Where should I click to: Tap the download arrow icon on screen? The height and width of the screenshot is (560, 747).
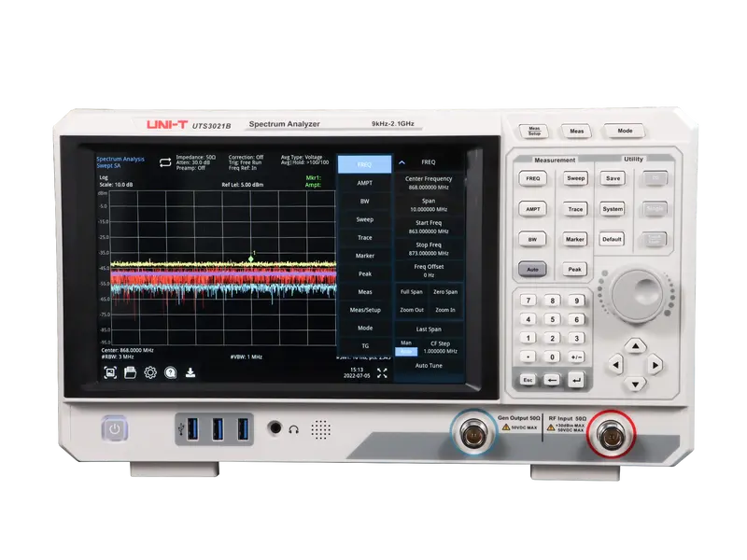point(190,372)
